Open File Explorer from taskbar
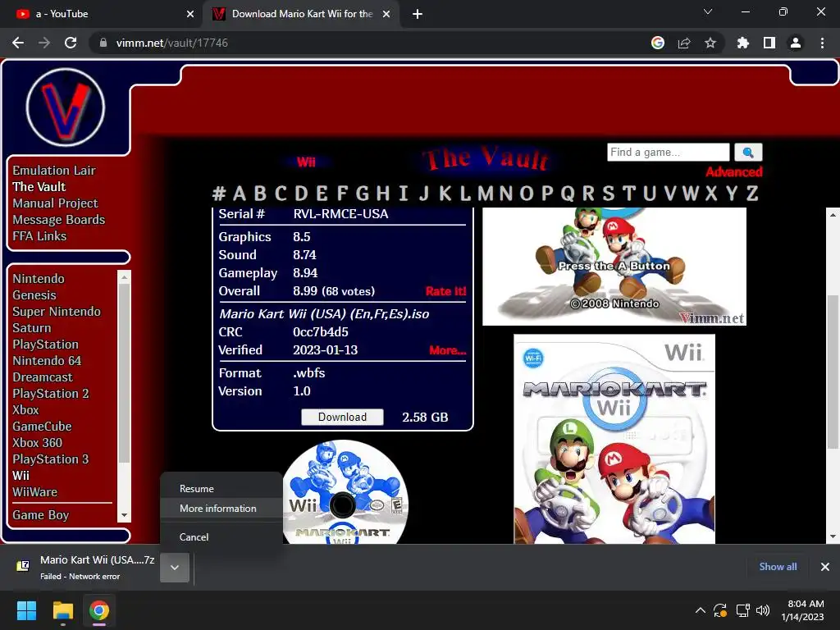Viewport: 840px width, 630px height. point(62,610)
